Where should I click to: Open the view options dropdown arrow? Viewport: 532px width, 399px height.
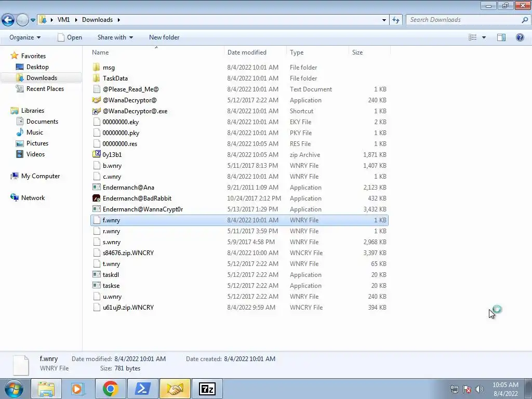[x=484, y=37]
